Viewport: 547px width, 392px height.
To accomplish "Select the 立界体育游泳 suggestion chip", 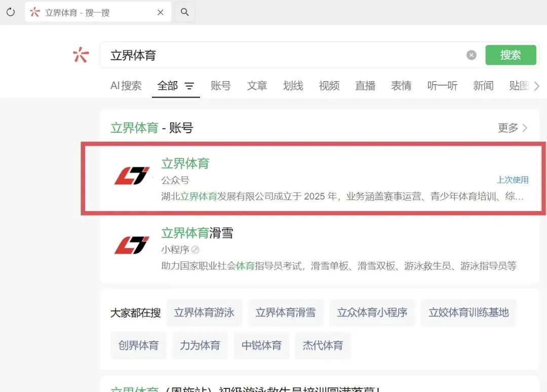I will [x=204, y=312].
